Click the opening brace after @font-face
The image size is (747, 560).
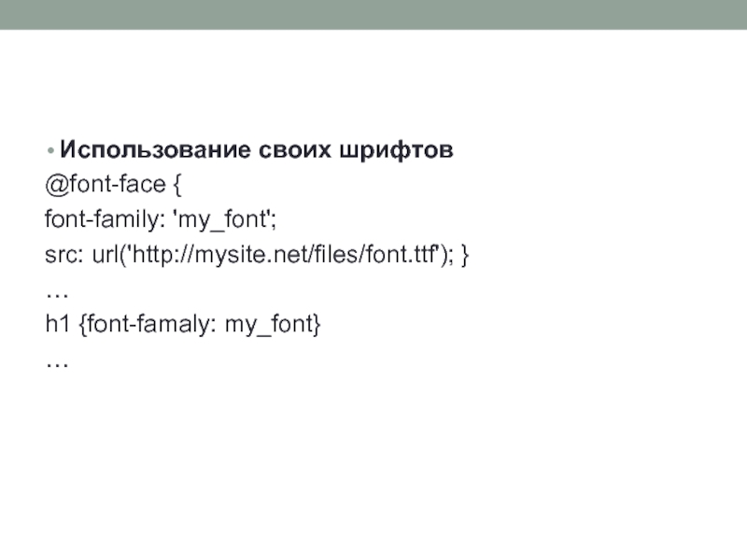click(176, 187)
